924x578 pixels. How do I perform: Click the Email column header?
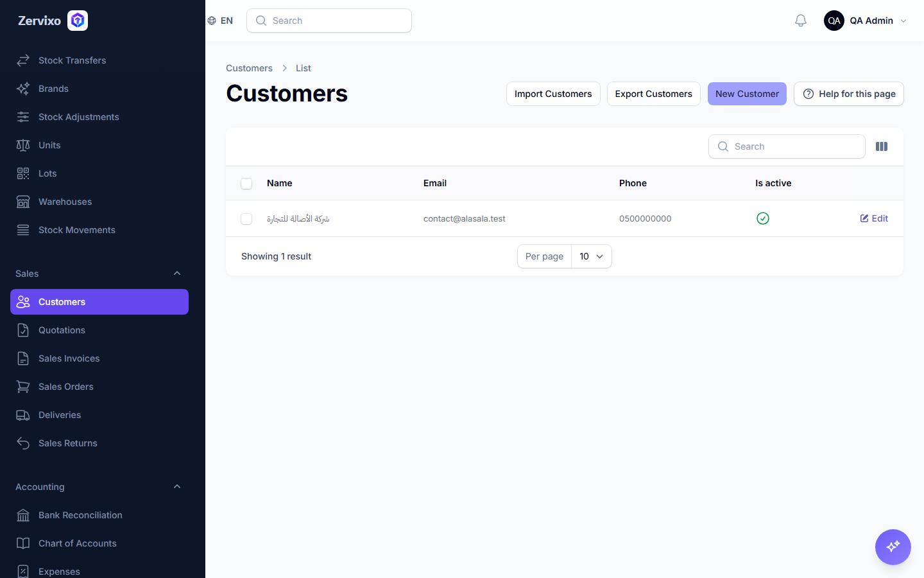pyautogui.click(x=435, y=183)
